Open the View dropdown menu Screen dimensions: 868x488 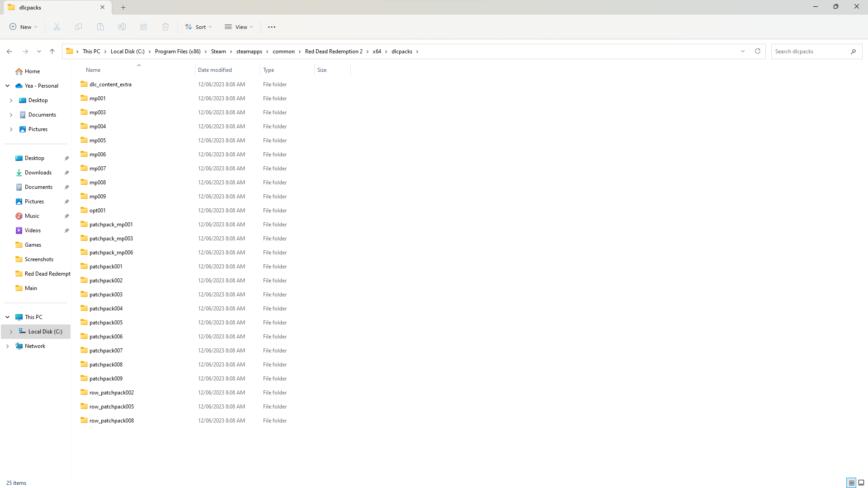pos(239,27)
